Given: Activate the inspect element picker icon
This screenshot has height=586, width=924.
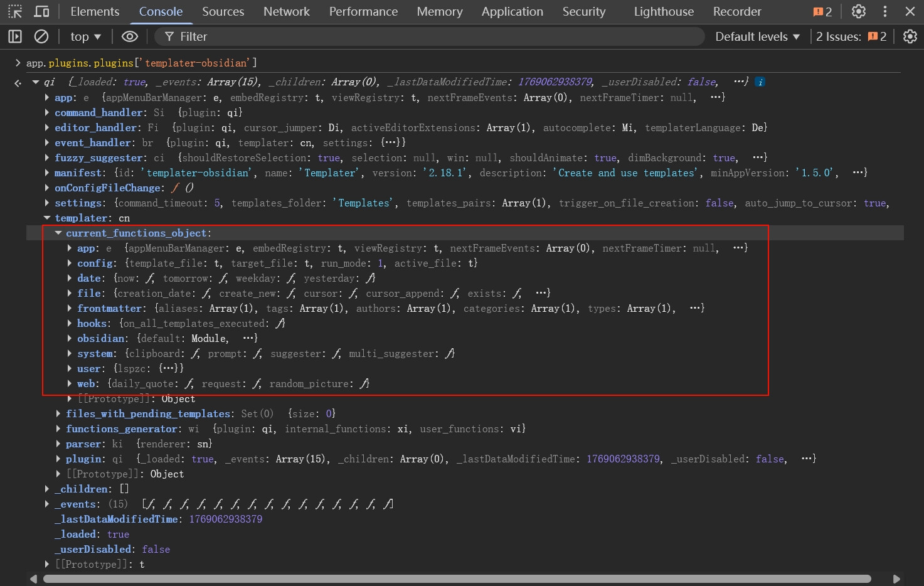Looking at the screenshot, I should tap(15, 11).
